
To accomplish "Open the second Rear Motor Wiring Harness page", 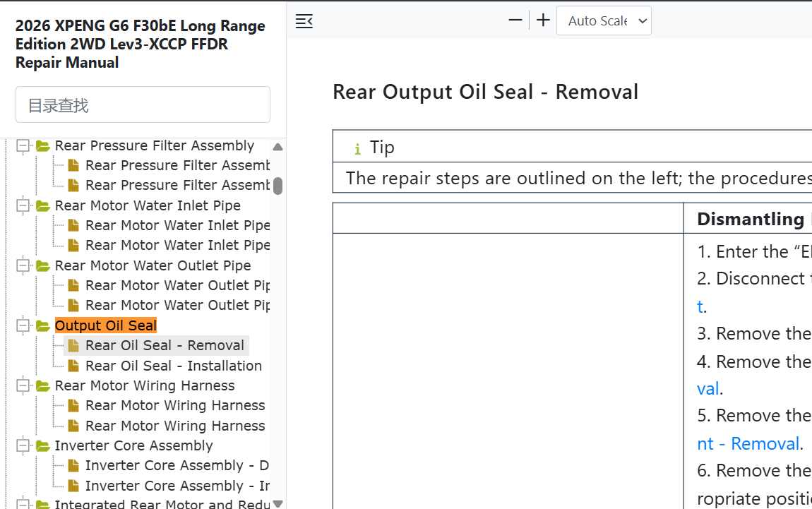I will click(175, 426).
